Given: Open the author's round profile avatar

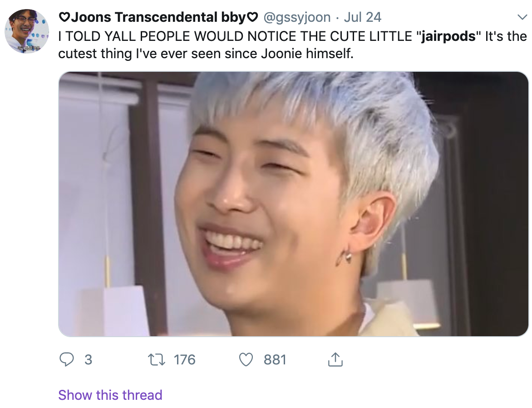Looking at the screenshot, I should 26,31.
